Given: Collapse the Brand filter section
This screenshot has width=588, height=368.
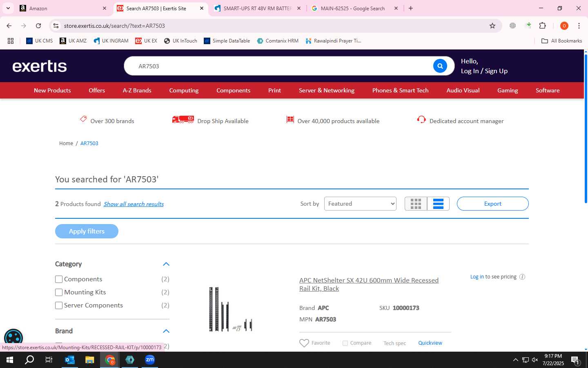Looking at the screenshot, I should click(166, 331).
